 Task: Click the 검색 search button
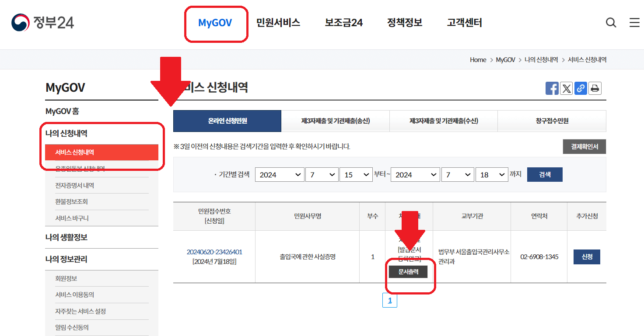coord(545,174)
